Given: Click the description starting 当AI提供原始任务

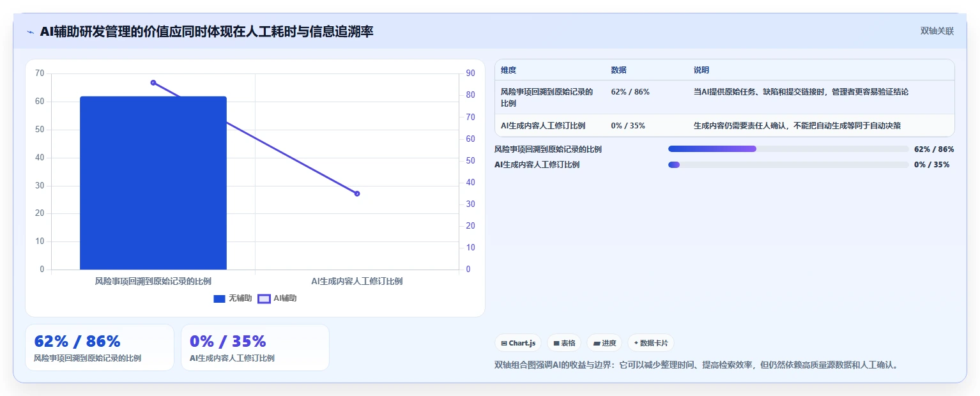Looking at the screenshot, I should tap(801, 92).
